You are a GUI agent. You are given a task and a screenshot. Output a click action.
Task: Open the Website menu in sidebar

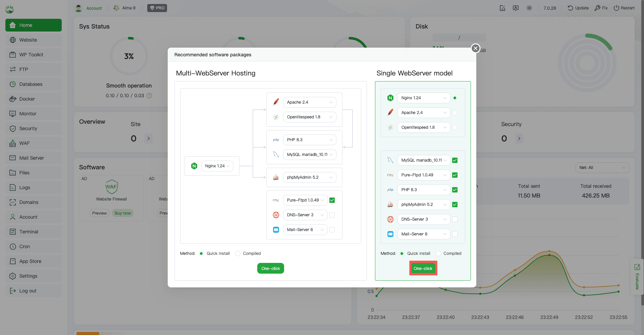click(28, 40)
